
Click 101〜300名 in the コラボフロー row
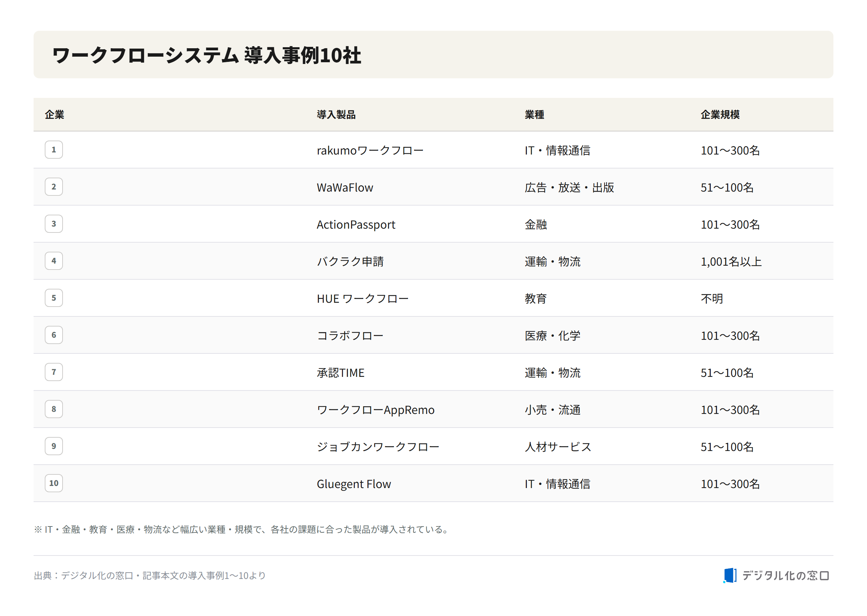pyautogui.click(x=730, y=336)
